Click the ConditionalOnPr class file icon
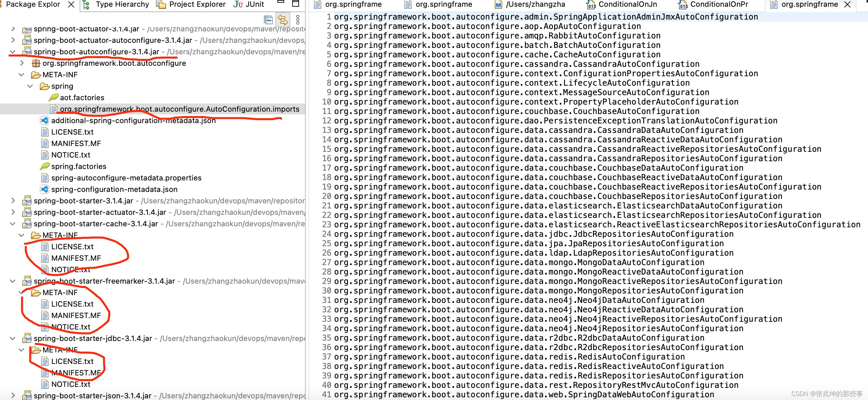The image size is (868, 400). point(683,5)
